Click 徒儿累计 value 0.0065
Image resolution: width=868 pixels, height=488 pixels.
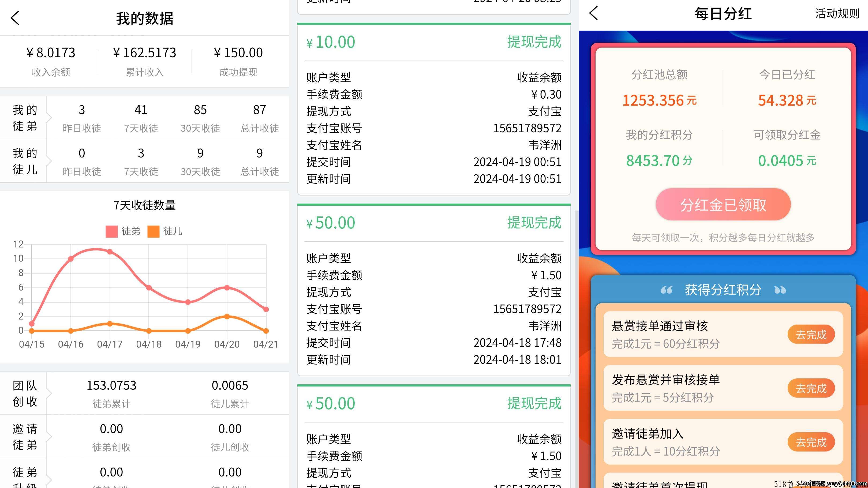(x=230, y=385)
